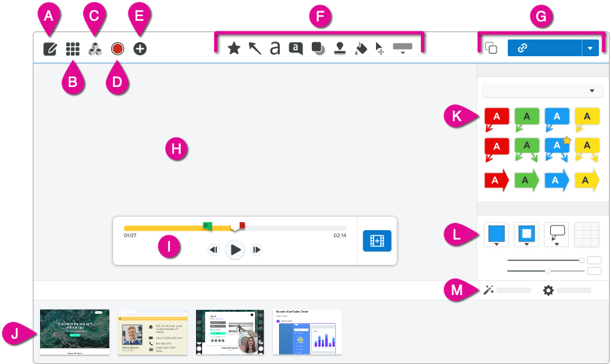Screen dimensions: 611x364
Task: Click the Copy All icon
Action: [491, 48]
